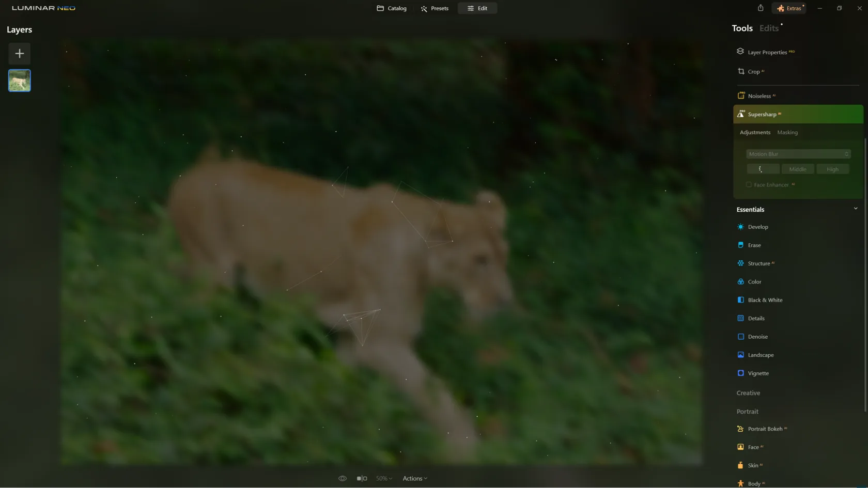
Task: Open the 50% zoom level dropdown
Action: pyautogui.click(x=383, y=479)
